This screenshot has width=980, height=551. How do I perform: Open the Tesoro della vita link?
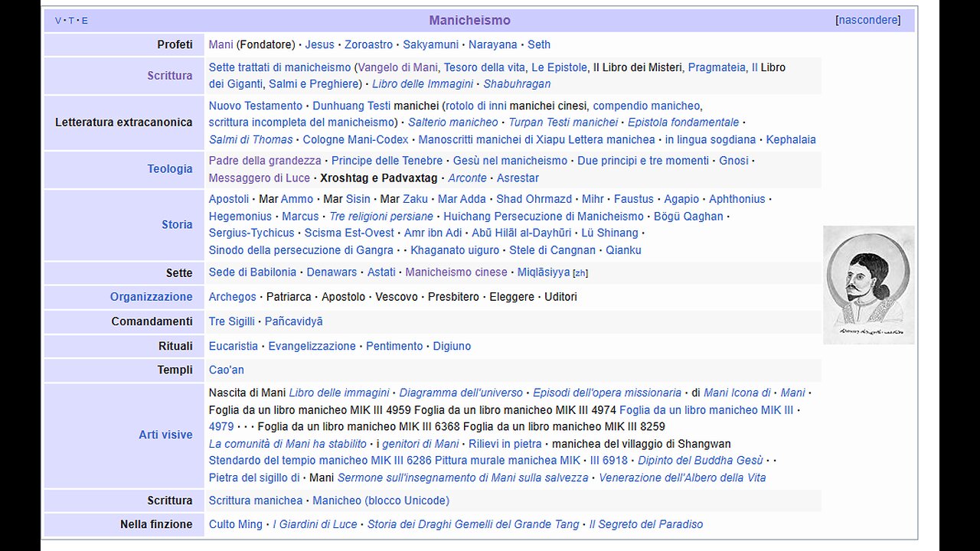click(484, 67)
